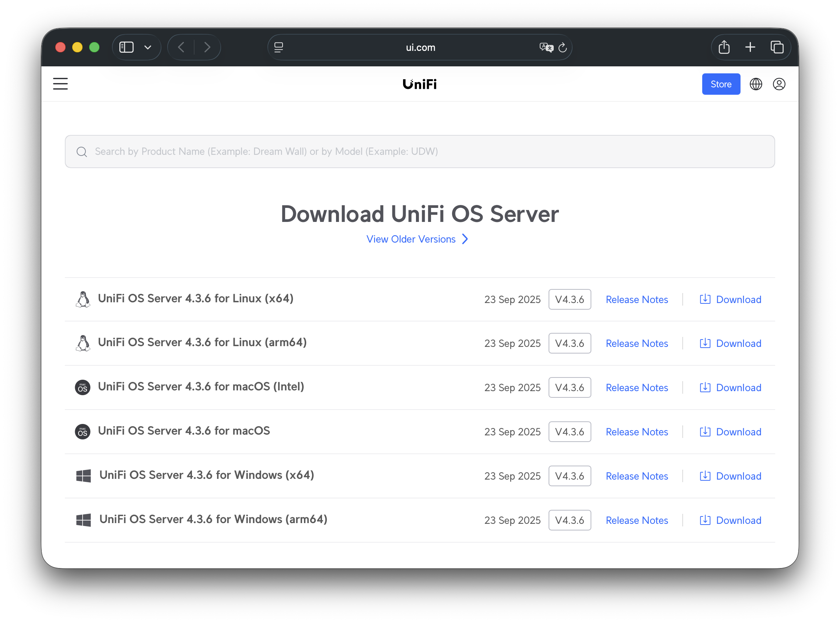
Task: Click the V4.3.6 badge for Windows (arm64)
Action: [x=570, y=520]
